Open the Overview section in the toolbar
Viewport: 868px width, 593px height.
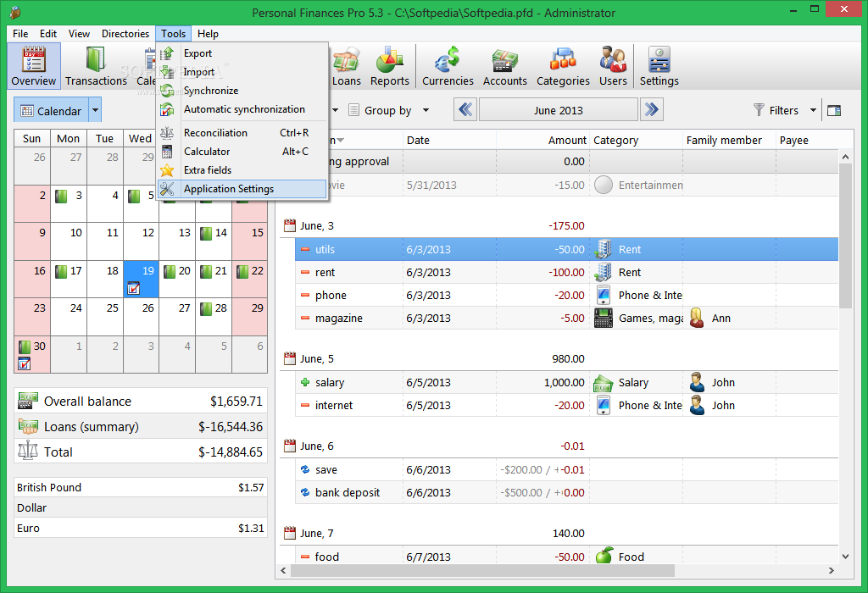pos(34,66)
